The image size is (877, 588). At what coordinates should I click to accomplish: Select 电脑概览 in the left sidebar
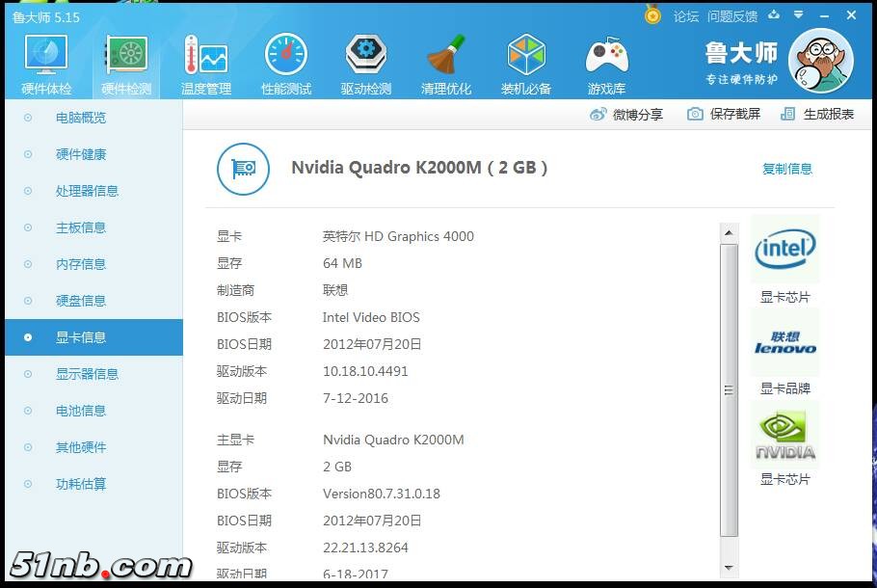(81, 118)
